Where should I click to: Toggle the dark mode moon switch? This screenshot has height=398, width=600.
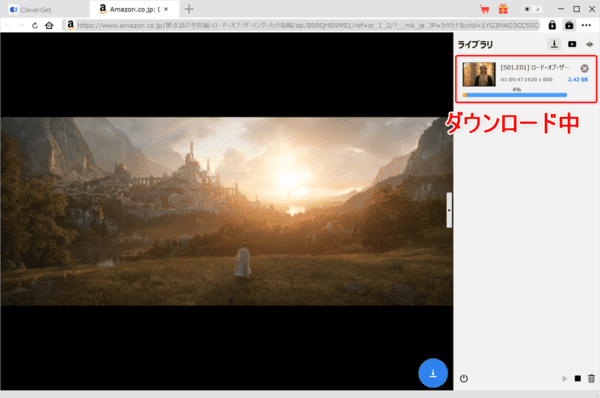tap(537, 9)
